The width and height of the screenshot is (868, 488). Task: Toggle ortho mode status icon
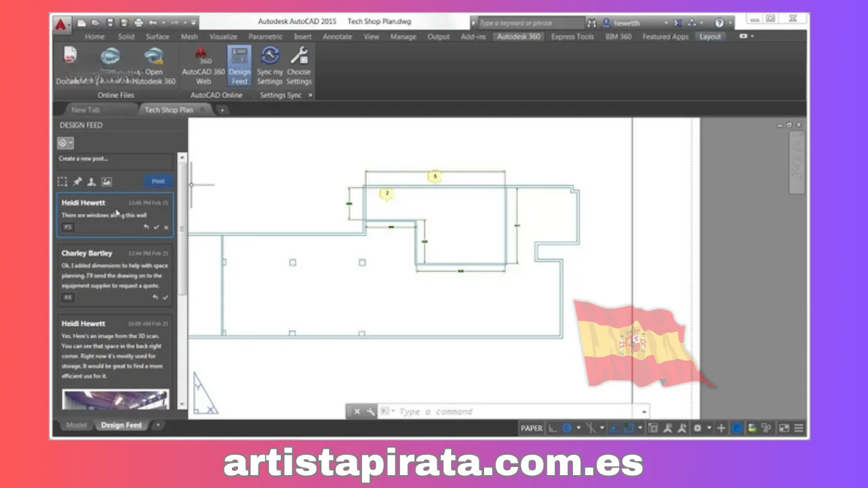[552, 428]
